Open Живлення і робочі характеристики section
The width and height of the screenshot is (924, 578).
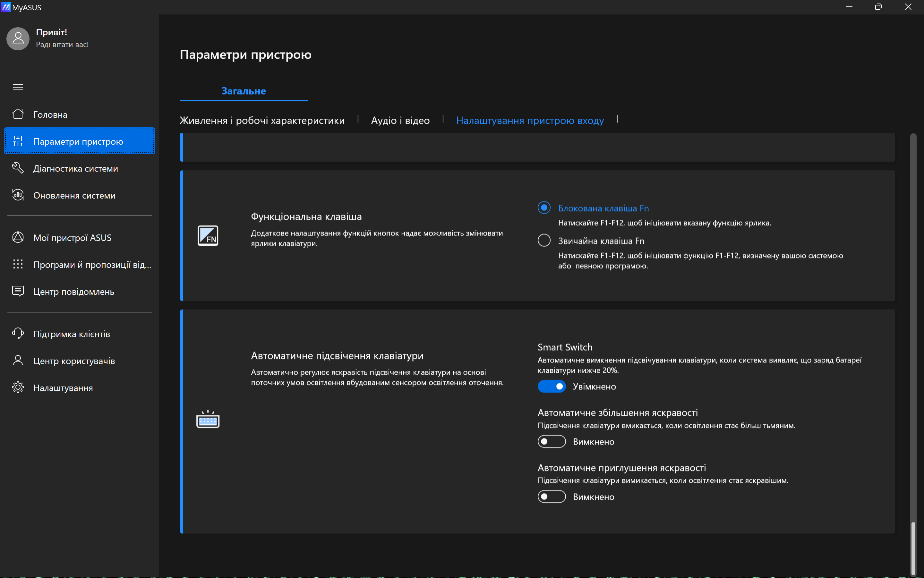pyautogui.click(x=262, y=120)
